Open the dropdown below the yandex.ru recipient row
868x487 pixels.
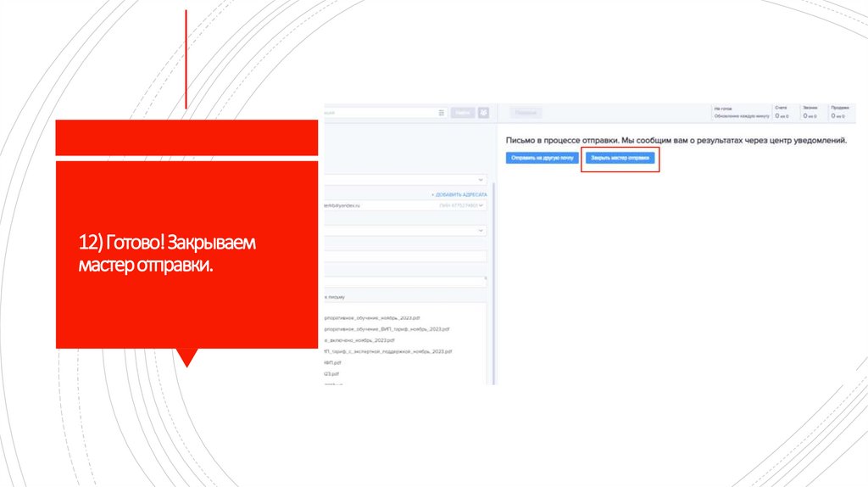click(405, 231)
